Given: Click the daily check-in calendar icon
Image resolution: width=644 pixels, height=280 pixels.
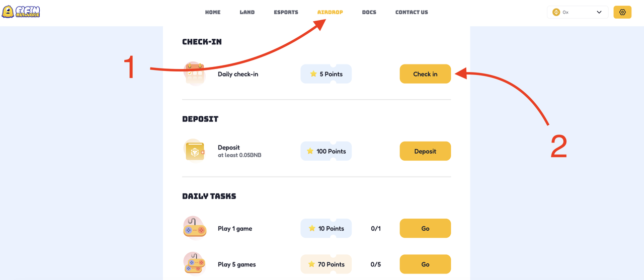Looking at the screenshot, I should tap(194, 74).
